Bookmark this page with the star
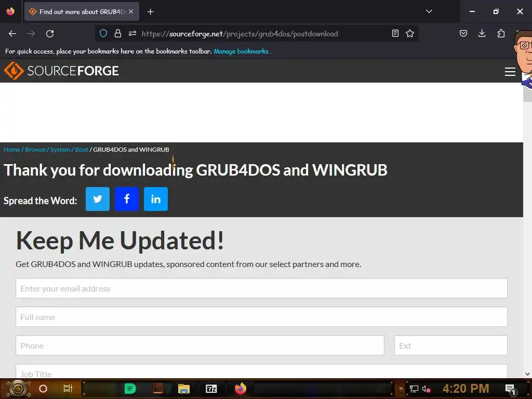The image size is (532, 399). 410,33
